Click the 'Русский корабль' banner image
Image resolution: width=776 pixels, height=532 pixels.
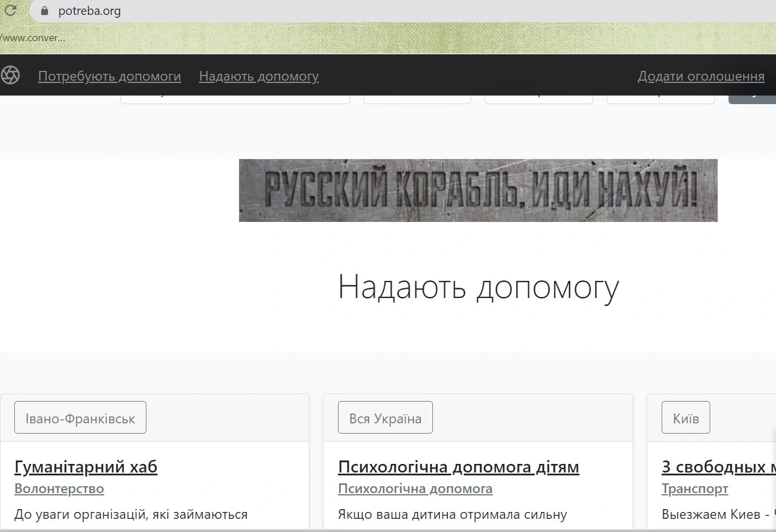coord(478,190)
